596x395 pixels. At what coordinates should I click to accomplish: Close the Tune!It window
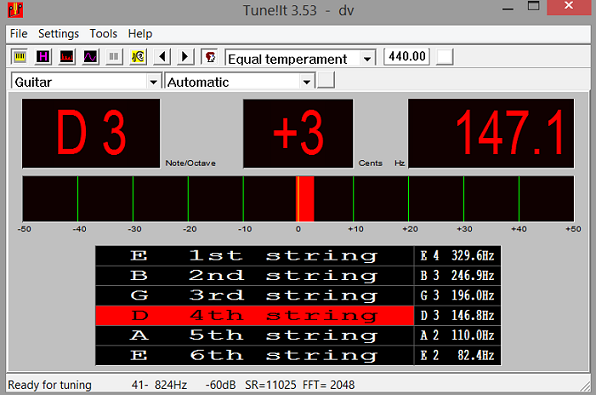pyautogui.click(x=569, y=7)
